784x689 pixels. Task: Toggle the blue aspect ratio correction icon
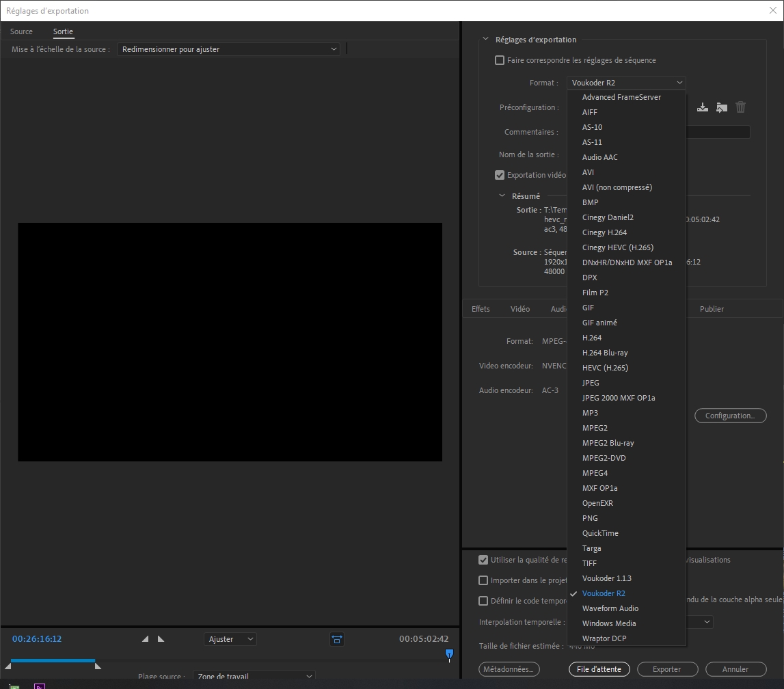(x=337, y=639)
